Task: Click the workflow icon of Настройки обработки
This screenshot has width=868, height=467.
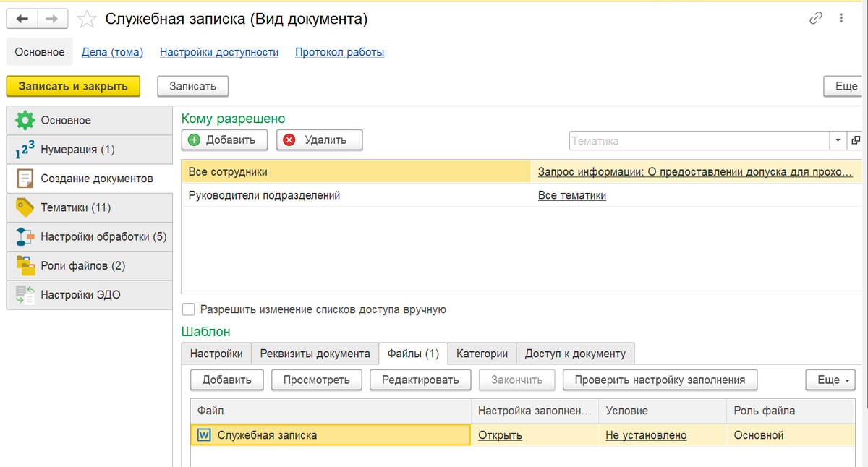Action: 25,236
